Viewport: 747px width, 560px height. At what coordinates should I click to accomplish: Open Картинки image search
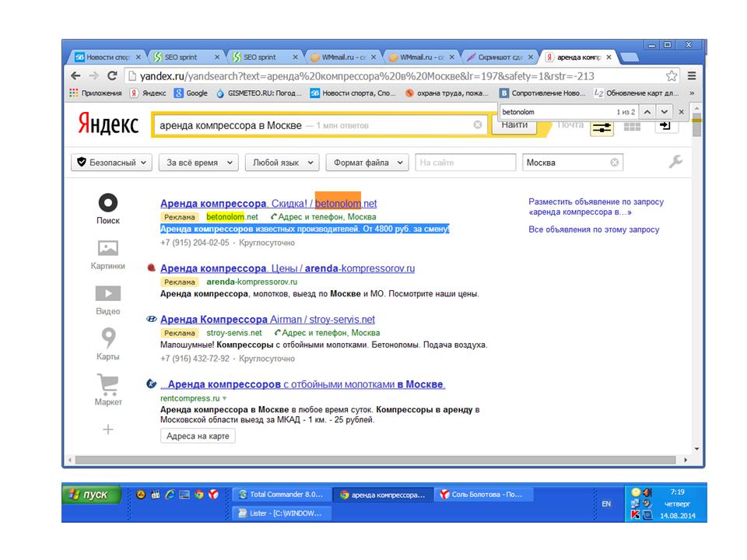[108, 254]
